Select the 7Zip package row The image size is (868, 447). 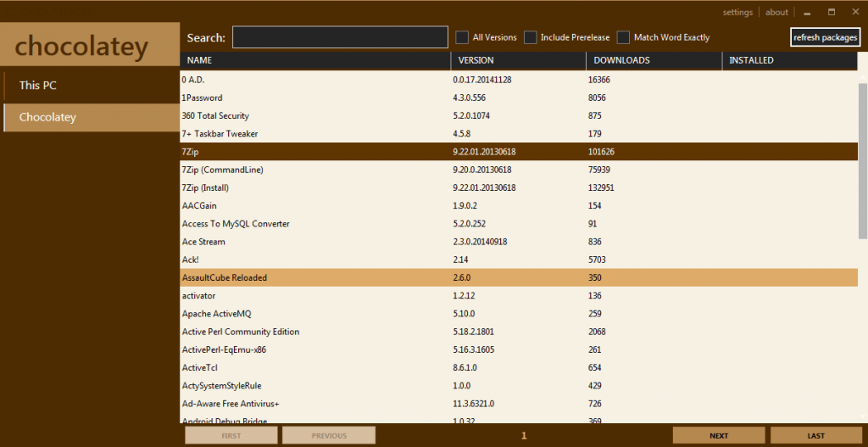(519, 152)
